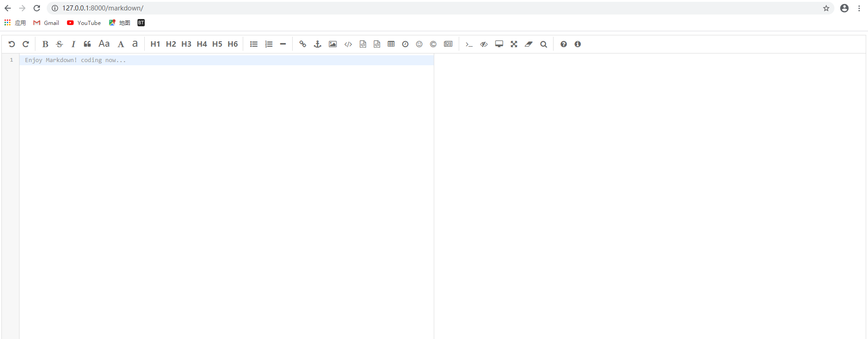This screenshot has width=868, height=339.
Task: Open the insert link dialog
Action: 303,44
